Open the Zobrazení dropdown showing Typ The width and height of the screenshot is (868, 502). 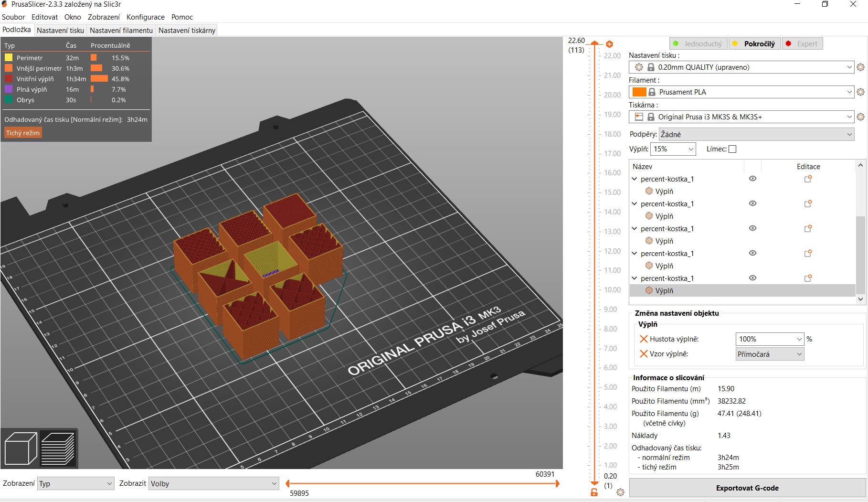click(x=76, y=483)
